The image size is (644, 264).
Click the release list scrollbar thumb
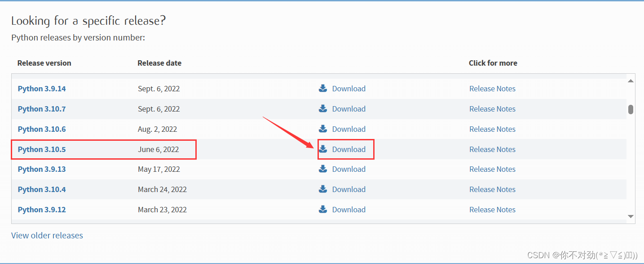tap(631, 109)
